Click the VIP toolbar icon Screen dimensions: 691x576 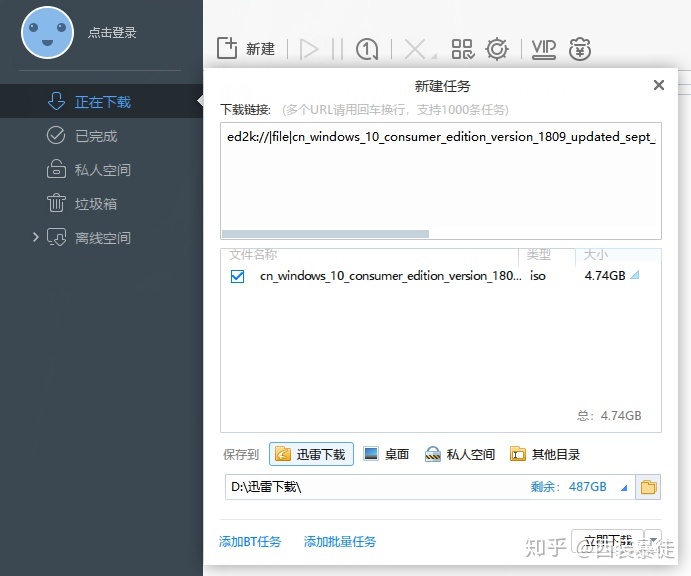pos(543,48)
